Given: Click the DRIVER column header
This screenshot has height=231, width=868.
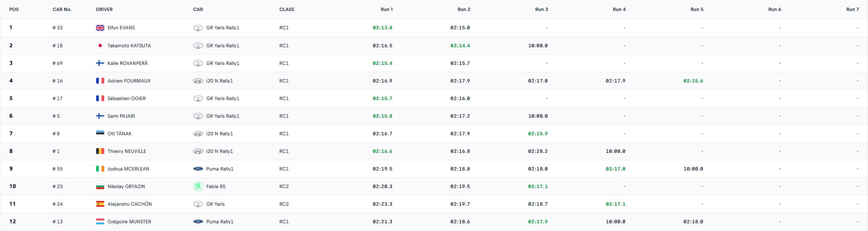Looking at the screenshot, I should point(104,10).
